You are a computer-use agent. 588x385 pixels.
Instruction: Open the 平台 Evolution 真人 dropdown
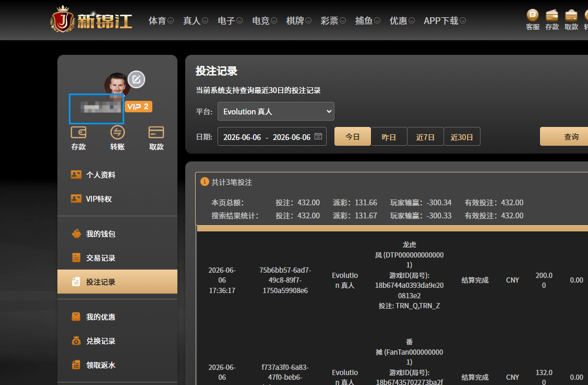275,112
